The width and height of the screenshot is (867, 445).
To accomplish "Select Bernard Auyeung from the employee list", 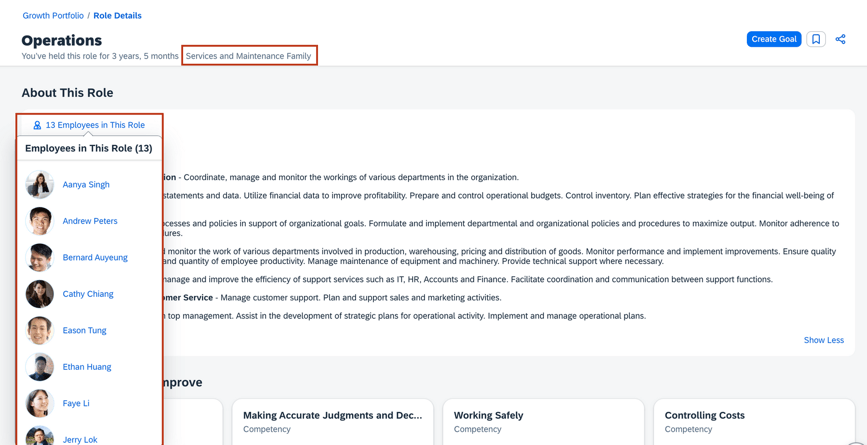I will [x=95, y=258].
